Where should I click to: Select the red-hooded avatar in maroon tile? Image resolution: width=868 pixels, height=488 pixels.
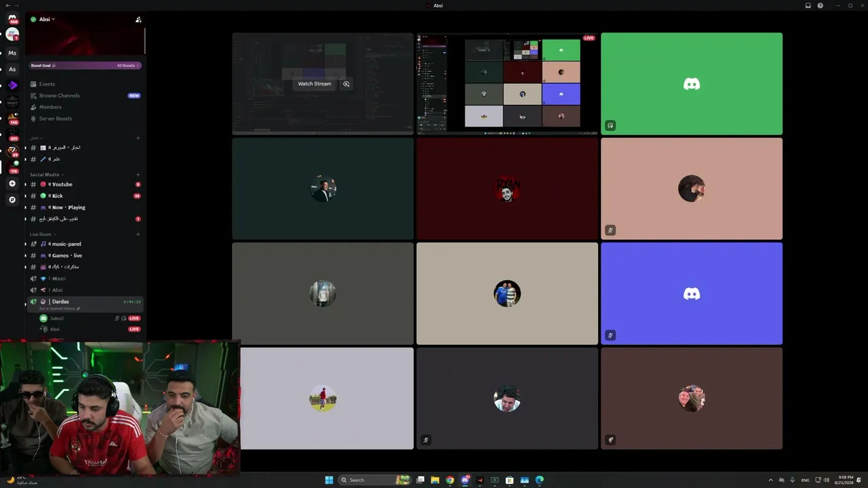507,189
